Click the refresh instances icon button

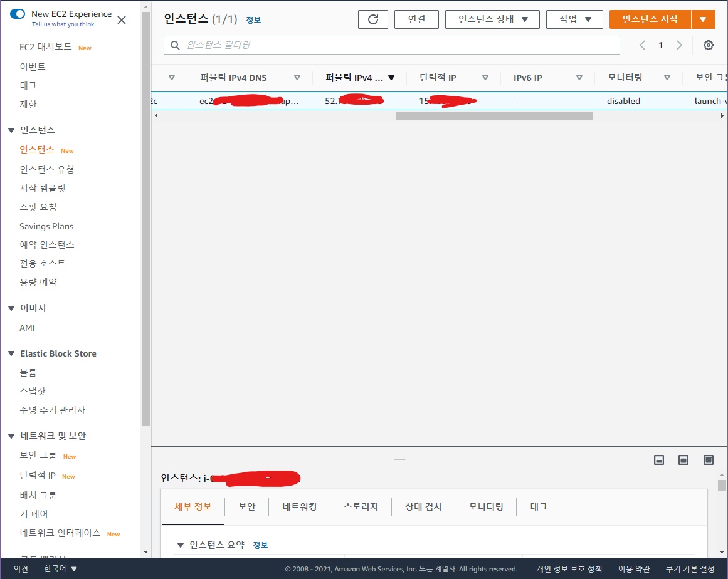pos(373,19)
